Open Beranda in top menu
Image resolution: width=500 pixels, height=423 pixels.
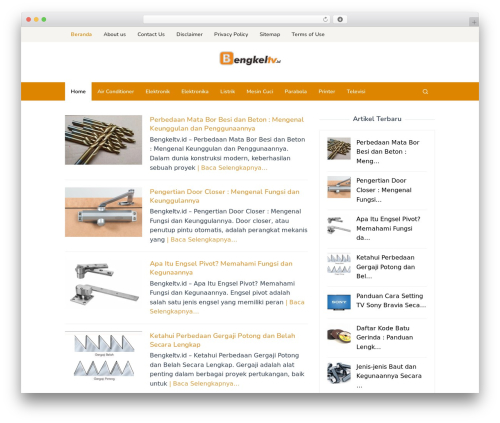81,34
